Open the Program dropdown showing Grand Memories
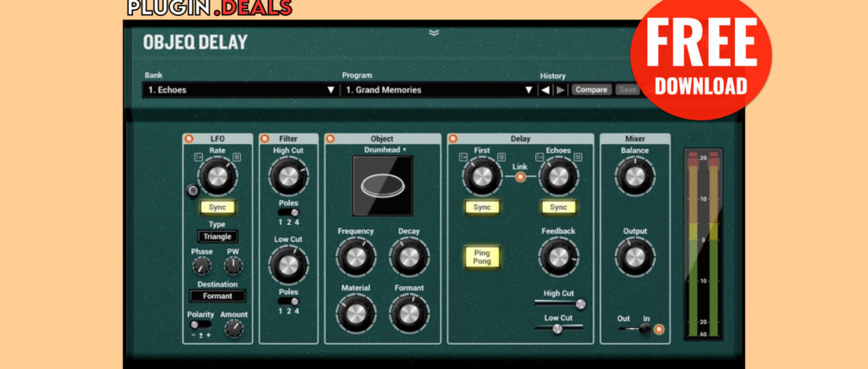This screenshot has height=369, width=868. (438, 89)
